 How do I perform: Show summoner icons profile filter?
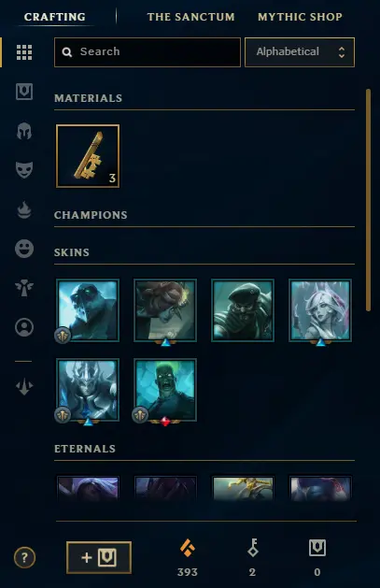tap(24, 327)
